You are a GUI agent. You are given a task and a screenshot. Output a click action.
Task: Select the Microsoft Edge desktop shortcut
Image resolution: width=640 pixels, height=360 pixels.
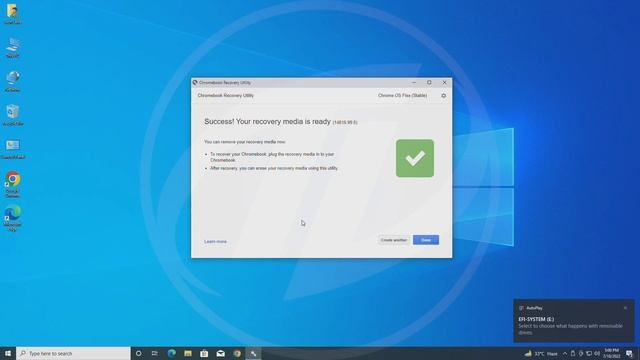13,219
